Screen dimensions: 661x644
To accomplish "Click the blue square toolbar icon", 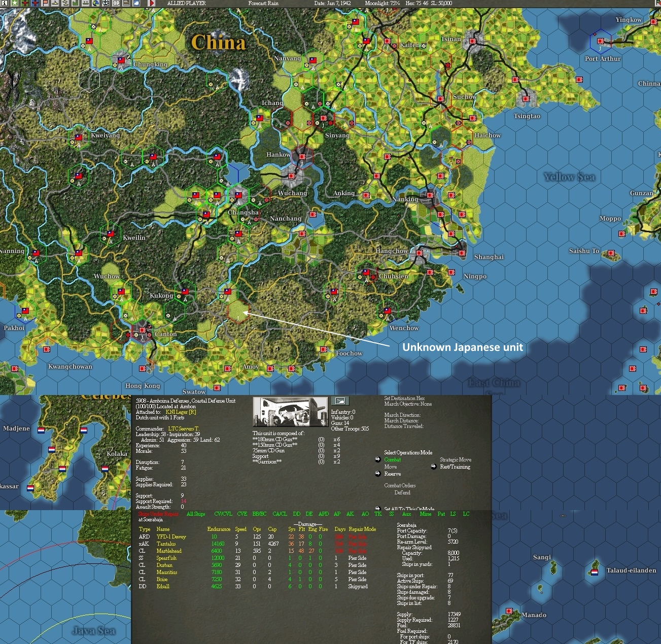I will 136,3.
